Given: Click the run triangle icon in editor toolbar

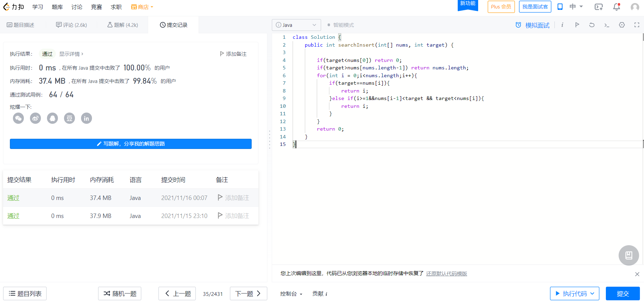Looking at the screenshot, I should 577,25.
